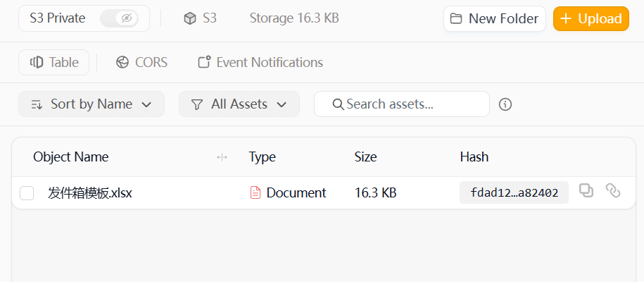Toggle the S3 Private visibility switch
The height and width of the screenshot is (282, 644).
[119, 18]
